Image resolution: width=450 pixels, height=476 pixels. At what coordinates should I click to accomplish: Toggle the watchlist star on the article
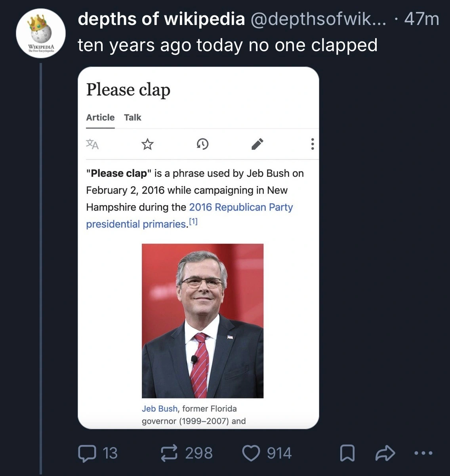147,144
